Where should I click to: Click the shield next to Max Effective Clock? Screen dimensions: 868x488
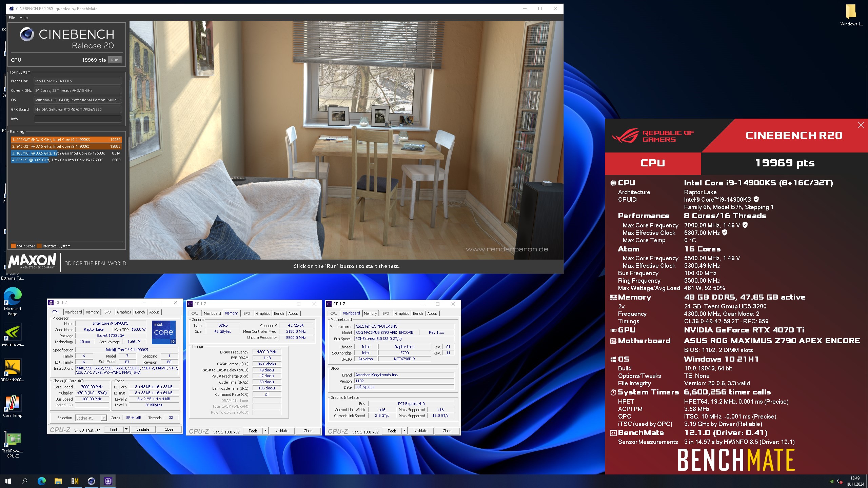point(725,232)
